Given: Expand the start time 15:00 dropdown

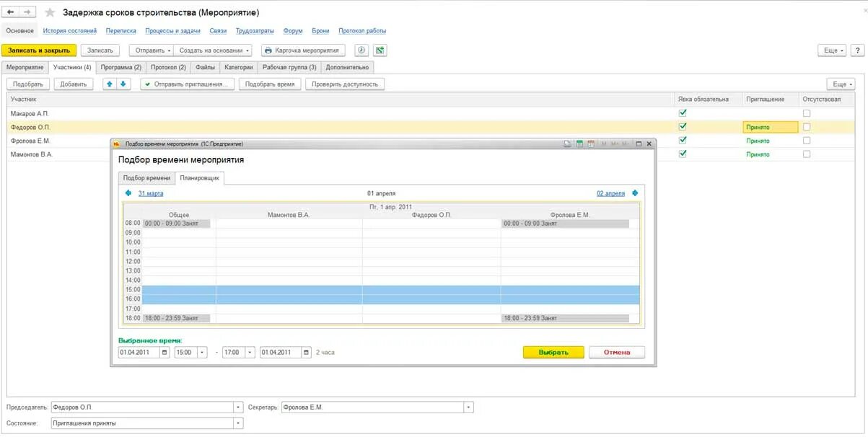Looking at the screenshot, I should [202, 353].
